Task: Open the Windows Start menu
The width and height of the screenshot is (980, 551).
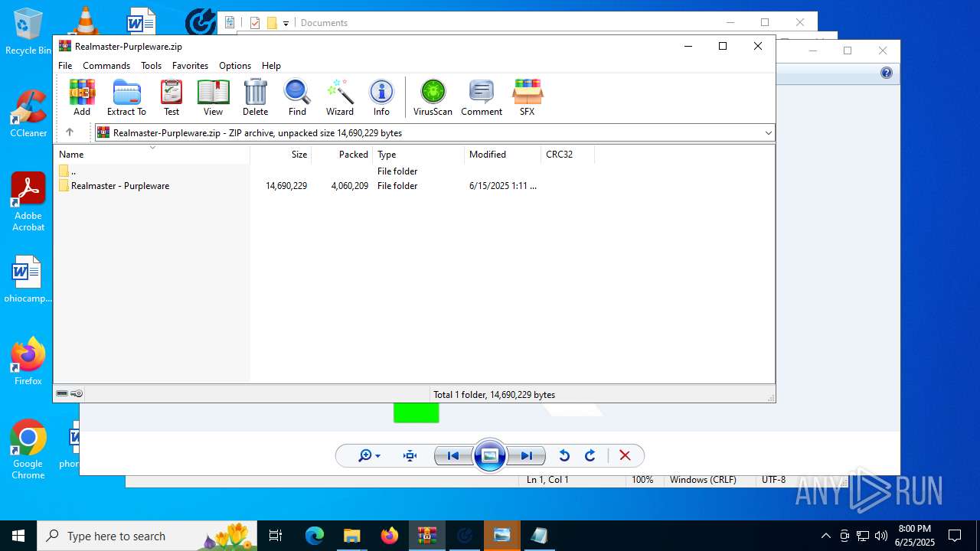Action: tap(18, 536)
